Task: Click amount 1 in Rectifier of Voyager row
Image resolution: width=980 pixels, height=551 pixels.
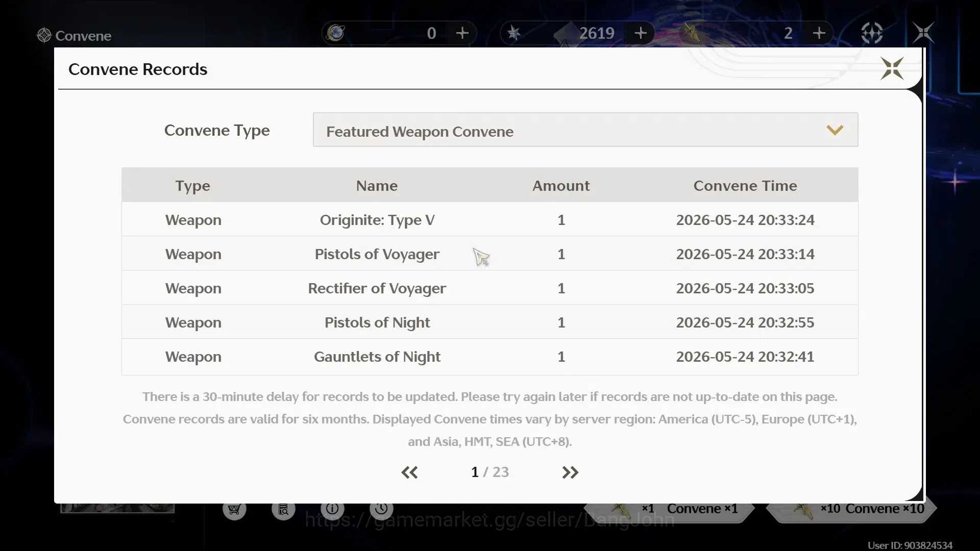Action: point(561,288)
